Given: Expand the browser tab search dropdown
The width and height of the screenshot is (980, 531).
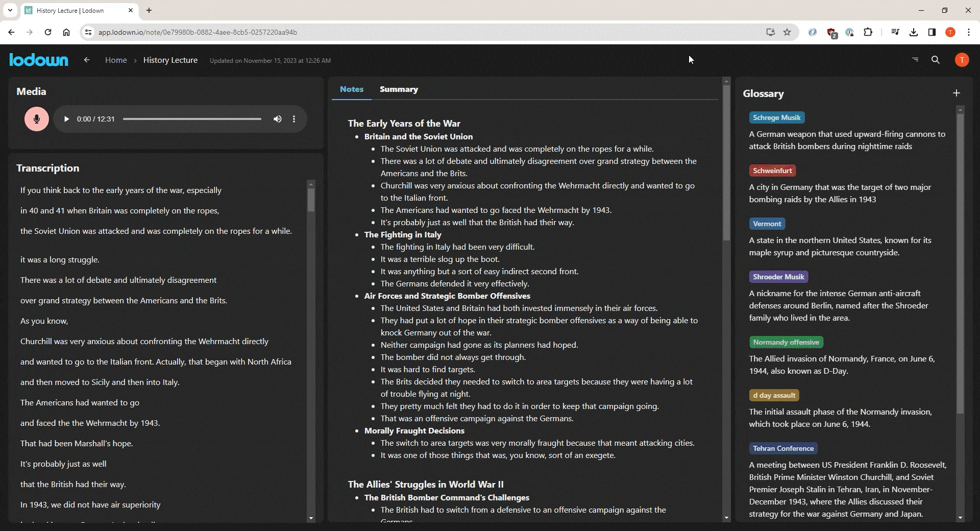Looking at the screenshot, I should [10, 10].
